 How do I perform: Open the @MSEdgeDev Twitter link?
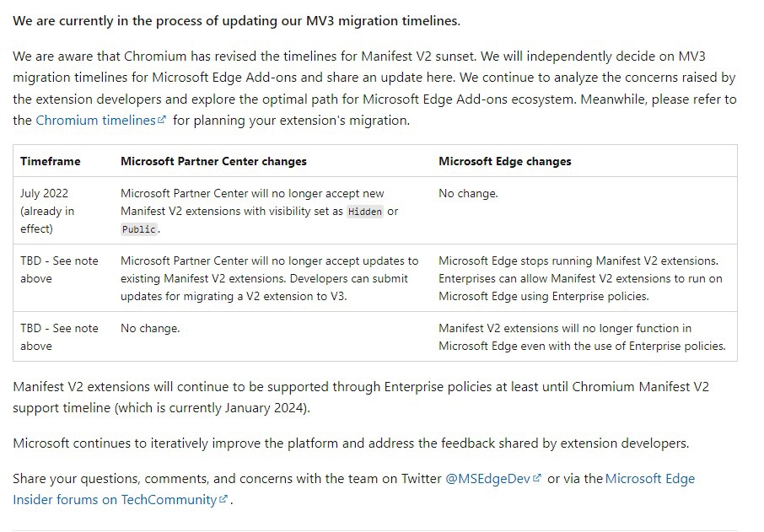coord(488,478)
